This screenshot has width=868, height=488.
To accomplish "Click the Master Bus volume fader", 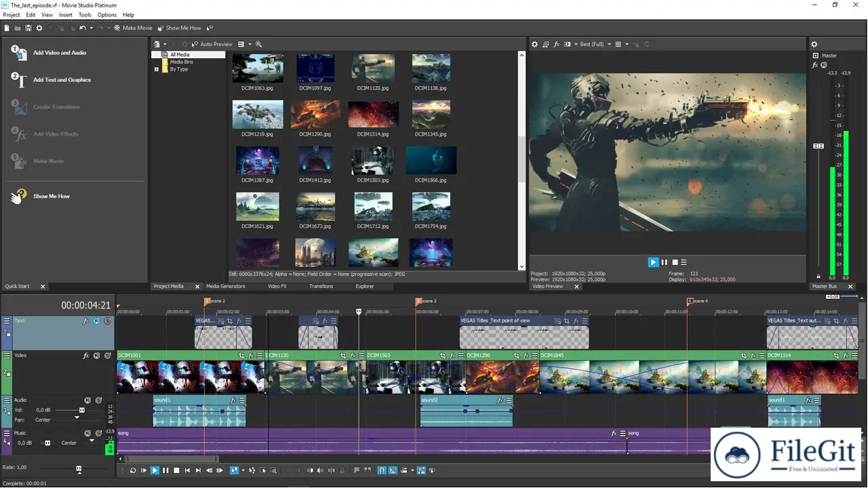I will point(818,146).
